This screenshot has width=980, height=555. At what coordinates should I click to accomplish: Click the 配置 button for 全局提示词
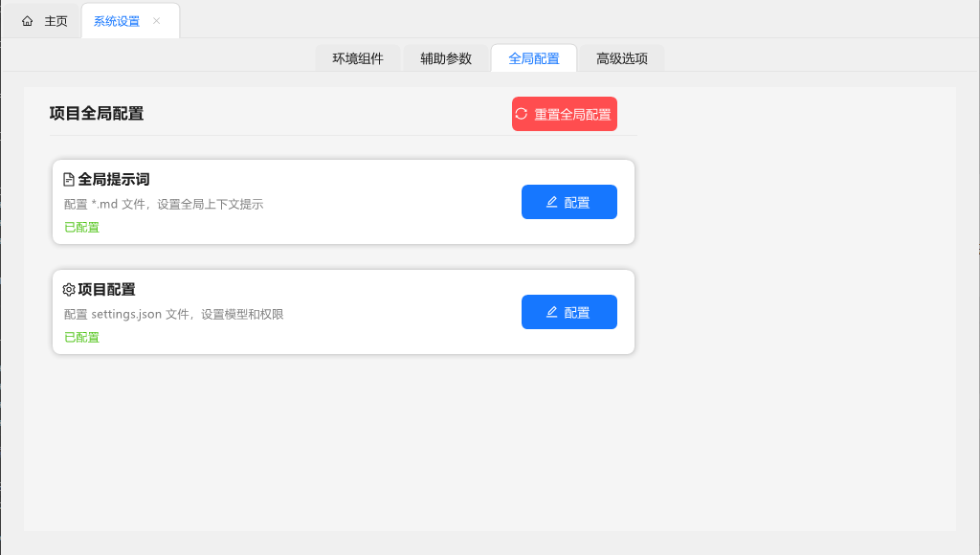tap(569, 202)
